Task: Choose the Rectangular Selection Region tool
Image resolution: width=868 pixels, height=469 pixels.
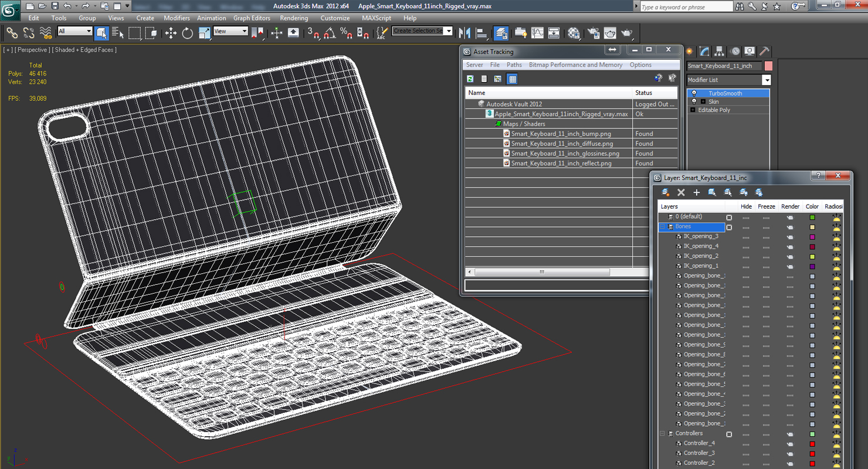Action: coord(135,33)
